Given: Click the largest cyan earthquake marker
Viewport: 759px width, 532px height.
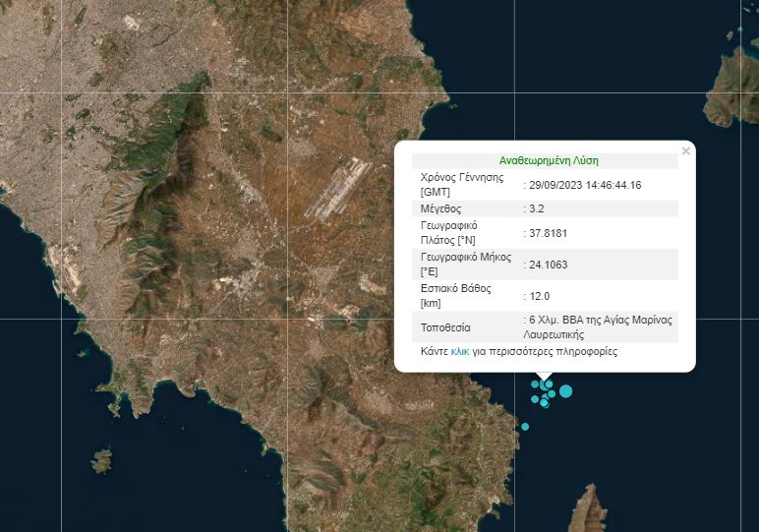Looking at the screenshot, I should 565,391.
